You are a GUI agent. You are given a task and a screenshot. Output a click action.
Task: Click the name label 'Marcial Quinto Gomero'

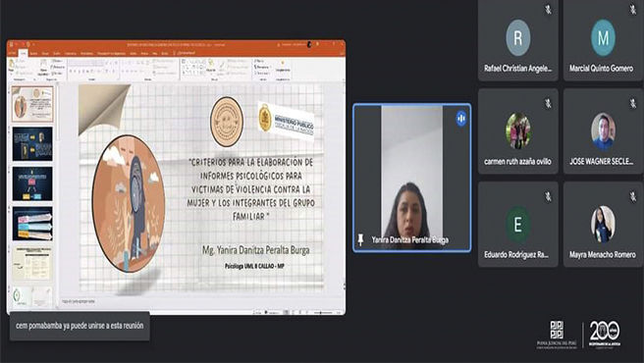pyautogui.click(x=601, y=68)
